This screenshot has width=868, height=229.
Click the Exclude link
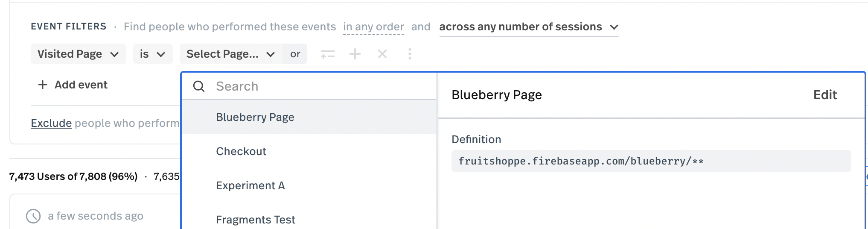click(51, 123)
